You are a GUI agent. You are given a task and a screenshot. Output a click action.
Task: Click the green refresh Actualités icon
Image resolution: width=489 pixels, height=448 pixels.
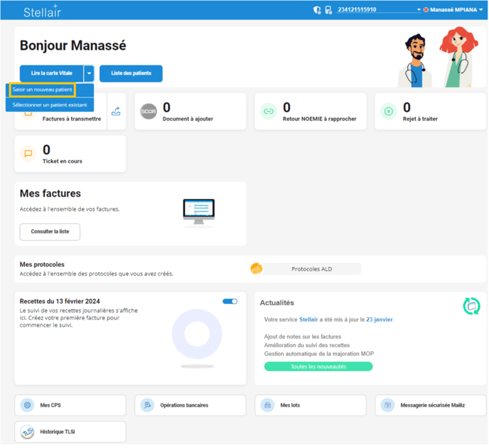coord(471,306)
